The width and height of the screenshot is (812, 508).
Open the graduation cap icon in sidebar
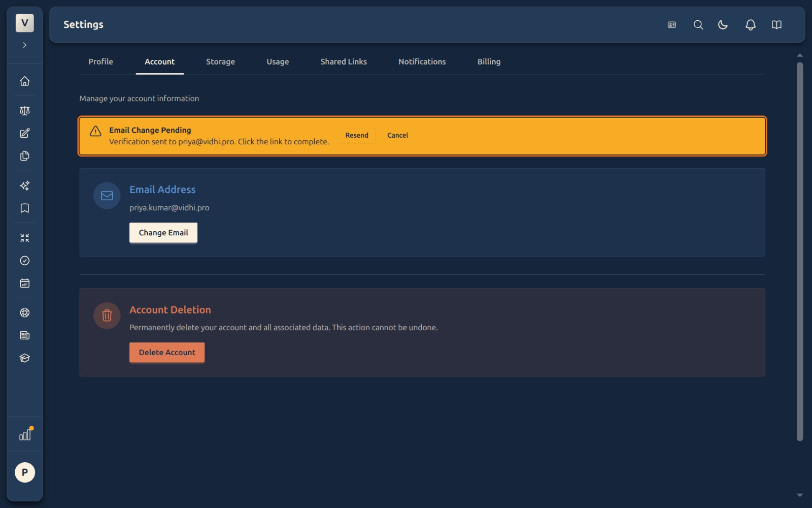(24, 358)
